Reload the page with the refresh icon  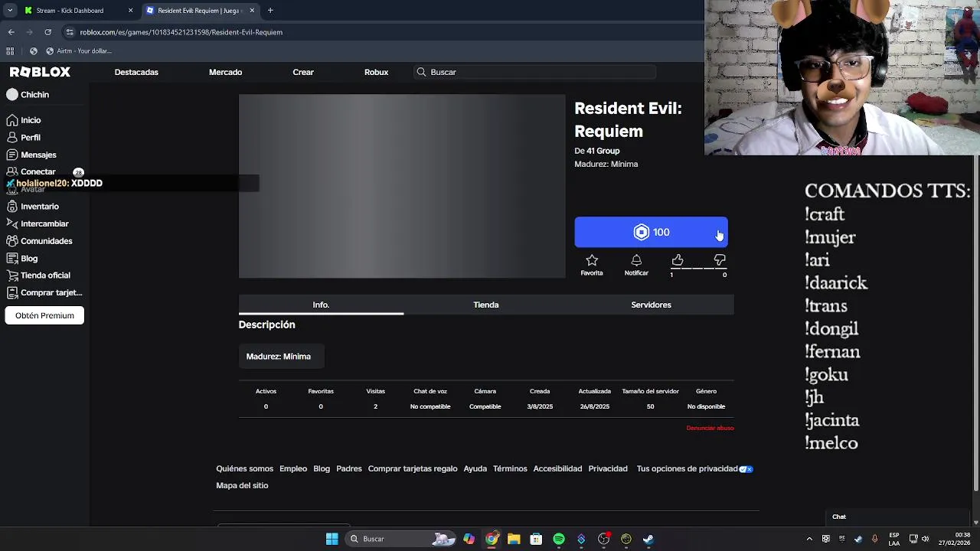tap(47, 32)
